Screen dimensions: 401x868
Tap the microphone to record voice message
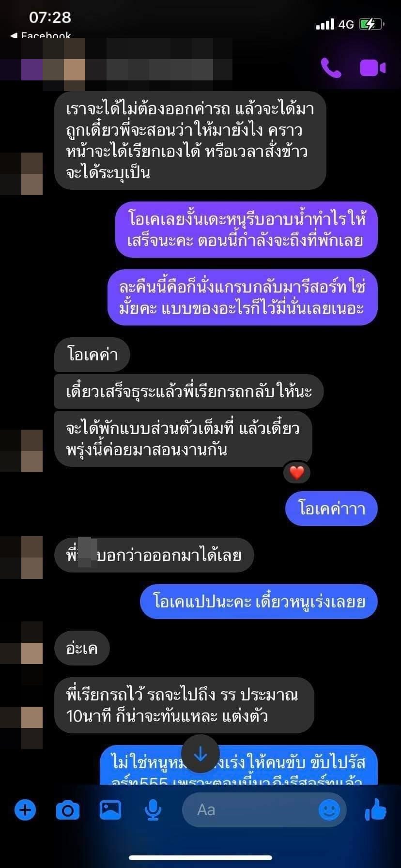click(x=153, y=809)
